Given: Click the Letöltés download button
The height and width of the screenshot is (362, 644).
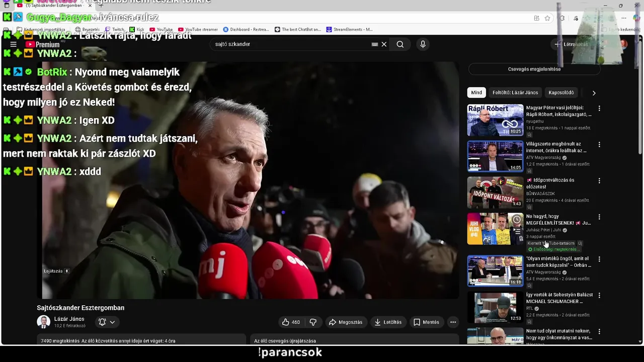Looking at the screenshot, I should click(x=388, y=322).
